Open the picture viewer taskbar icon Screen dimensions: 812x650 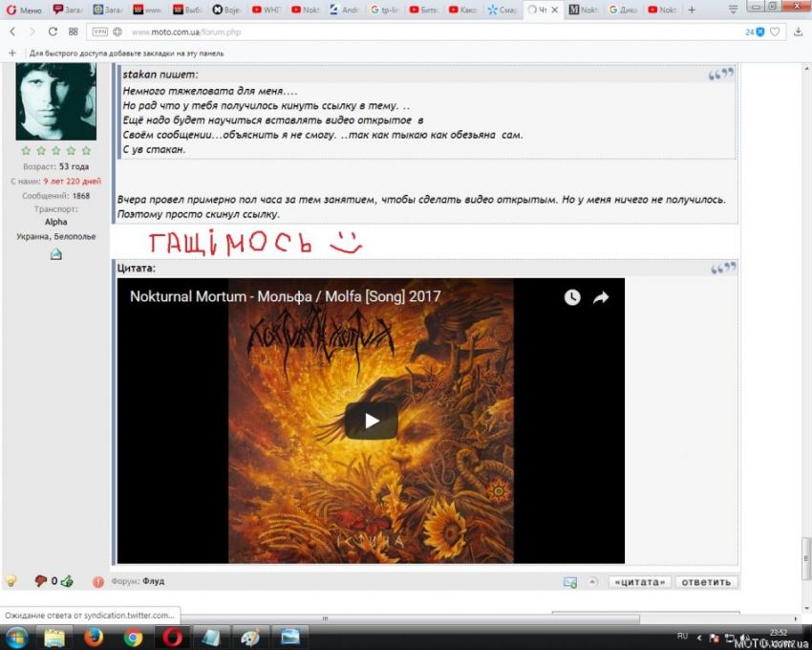(x=290, y=638)
